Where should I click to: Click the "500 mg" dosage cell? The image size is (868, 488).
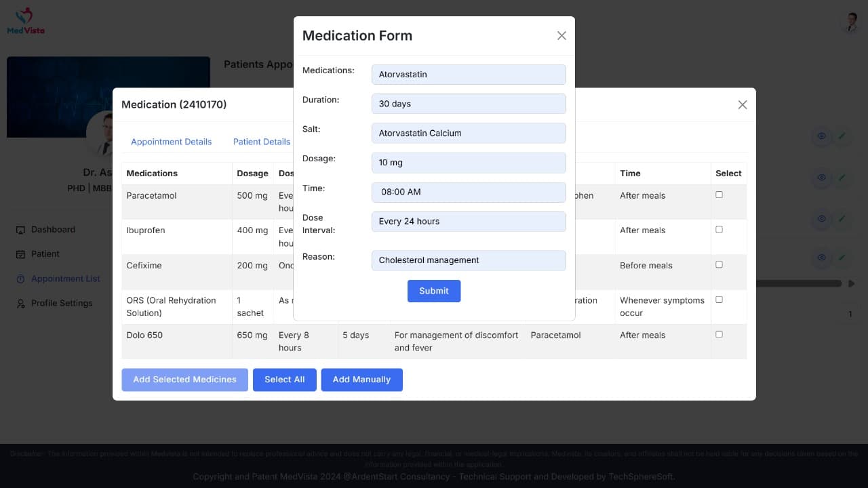pos(252,202)
